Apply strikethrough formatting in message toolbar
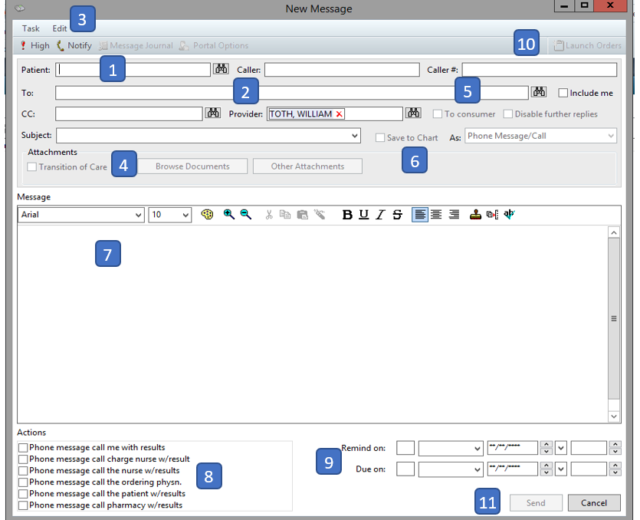Image resolution: width=640 pixels, height=520 pixels. (397, 215)
